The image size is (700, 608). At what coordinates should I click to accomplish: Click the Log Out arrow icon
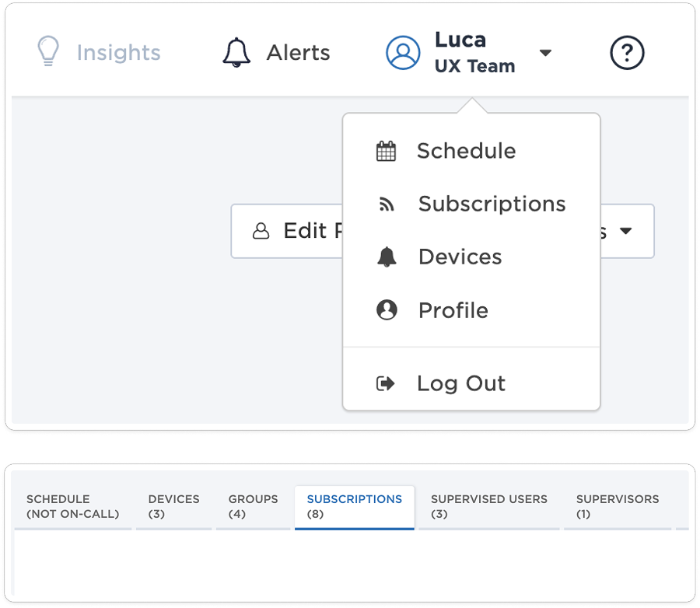point(386,383)
